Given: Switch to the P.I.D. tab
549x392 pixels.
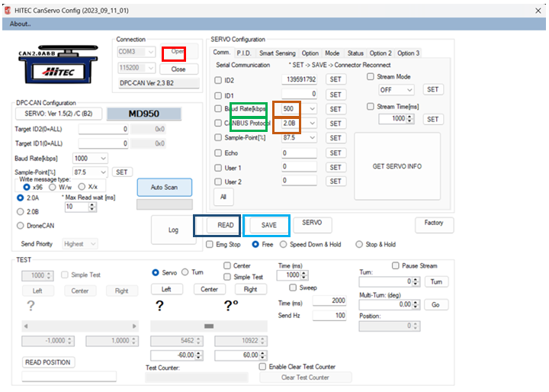Looking at the screenshot, I should 245,53.
